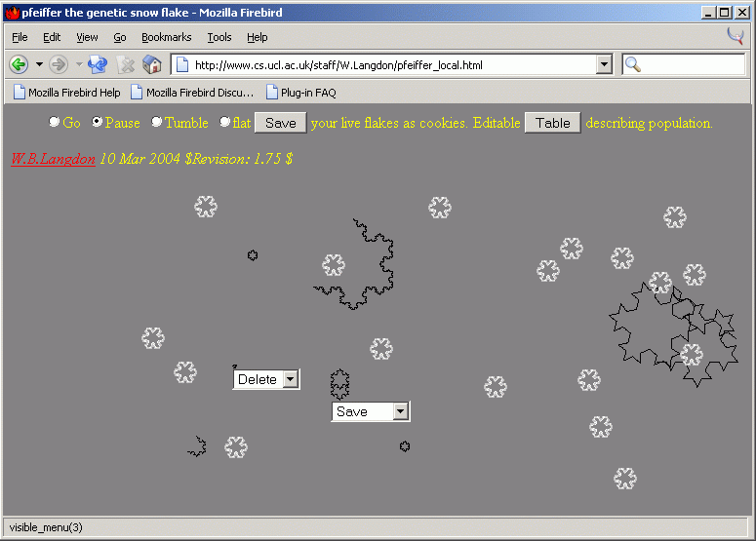This screenshot has width=756, height=541.
Task: Click 'describing population.' text
Action: pos(649,123)
